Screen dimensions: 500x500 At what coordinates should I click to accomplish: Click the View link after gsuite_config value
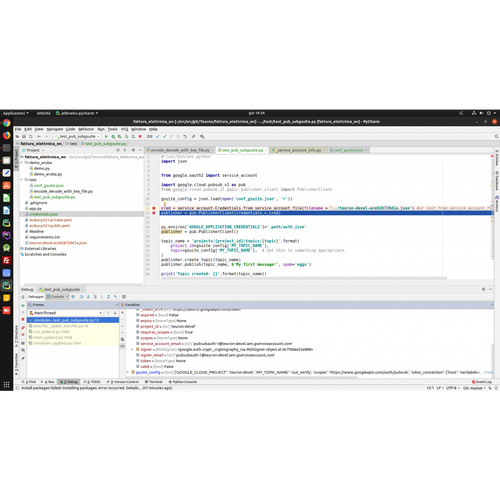click(x=488, y=372)
